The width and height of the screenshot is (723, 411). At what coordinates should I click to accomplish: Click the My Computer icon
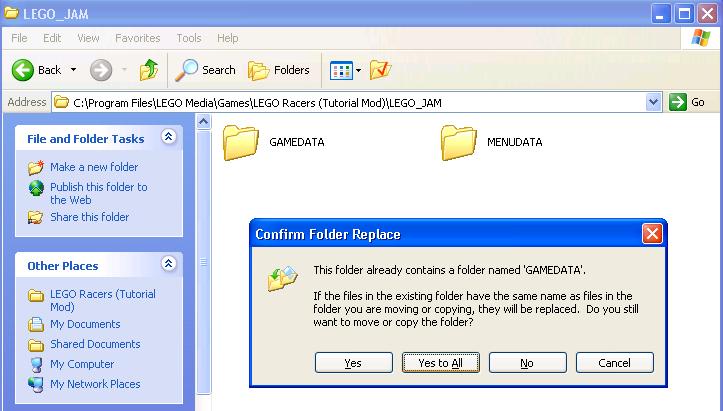click(x=36, y=364)
